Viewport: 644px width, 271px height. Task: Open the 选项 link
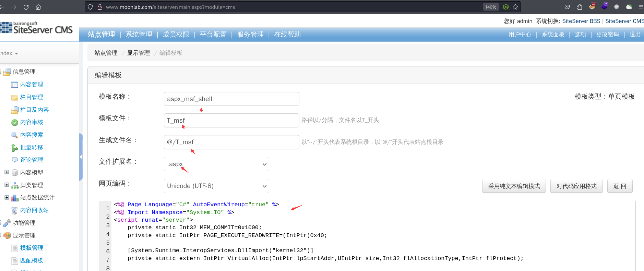coord(580,35)
